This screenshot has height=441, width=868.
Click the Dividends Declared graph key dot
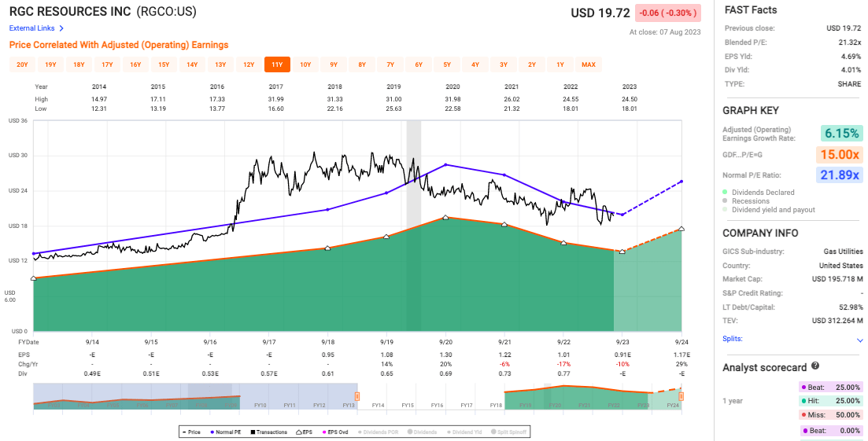[726, 193]
